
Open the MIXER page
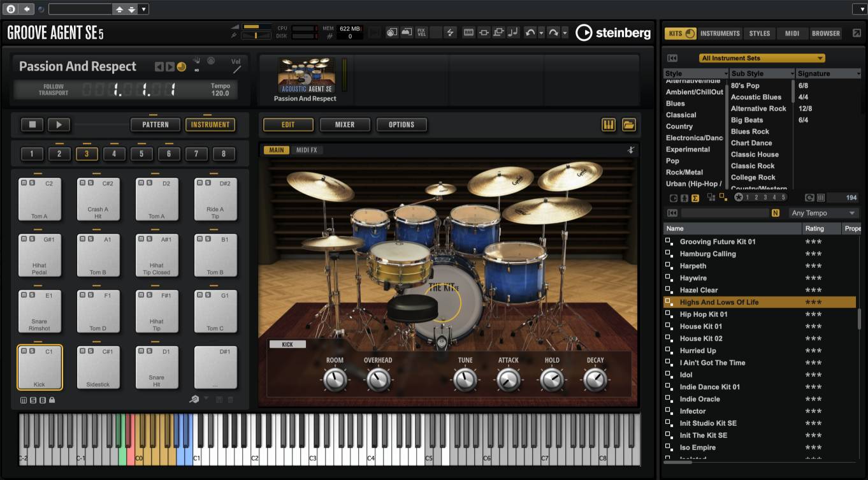(345, 125)
